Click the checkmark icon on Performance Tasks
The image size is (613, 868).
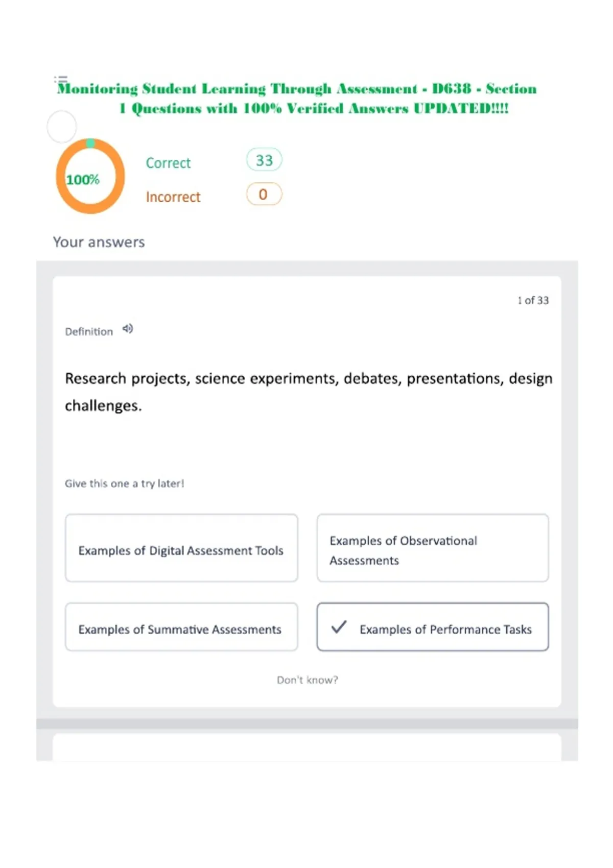pos(339,627)
